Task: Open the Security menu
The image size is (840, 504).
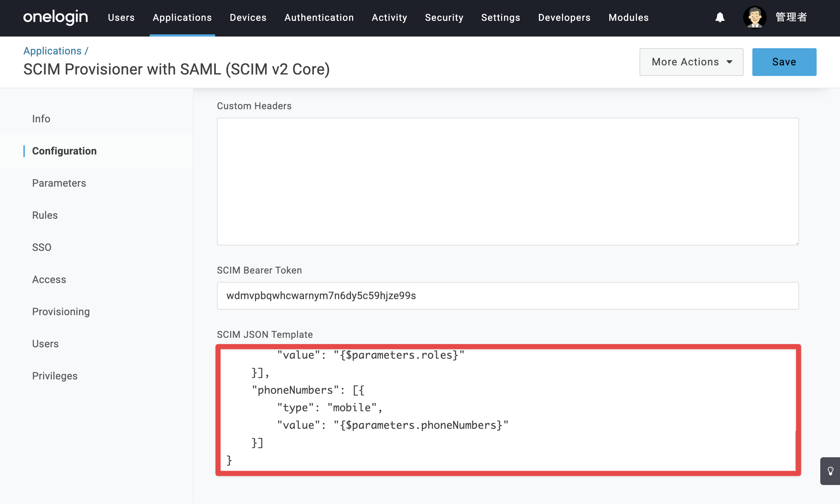Action: pyautogui.click(x=444, y=18)
